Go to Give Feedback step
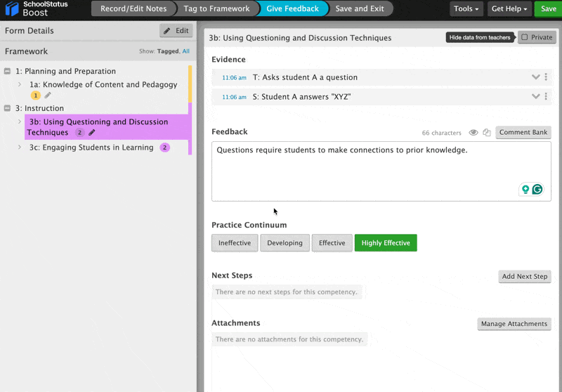This screenshot has width=562, height=392. coord(292,8)
